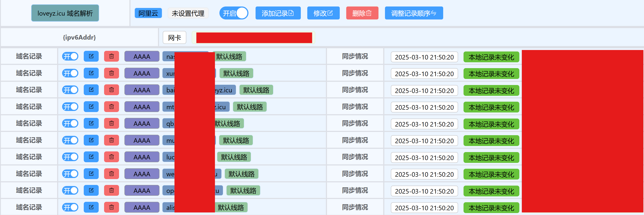The image size is (644, 215).
Task: Toggle the mu… record switch
Action: (x=70, y=140)
